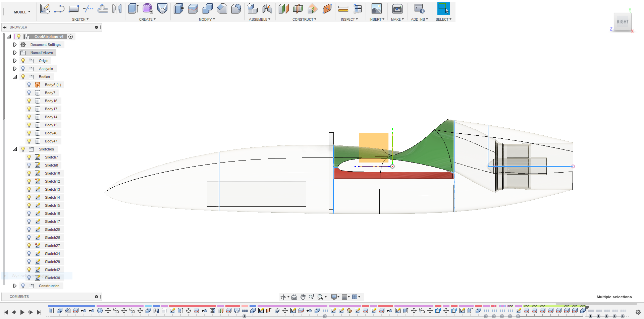Viewport: 644px width, 319px height.
Task: Open the ASSEMBLE menu
Action: (x=259, y=19)
